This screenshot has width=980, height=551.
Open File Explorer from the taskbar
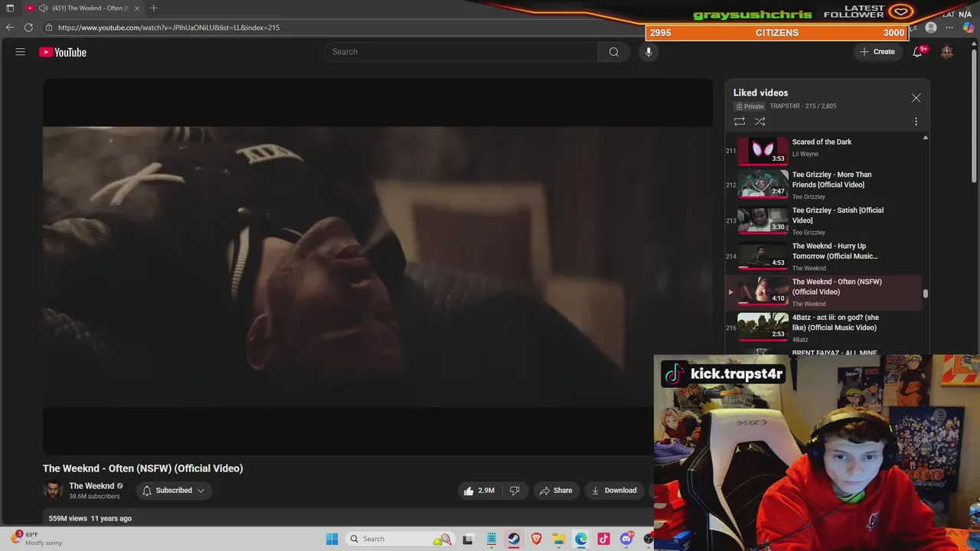[559, 539]
